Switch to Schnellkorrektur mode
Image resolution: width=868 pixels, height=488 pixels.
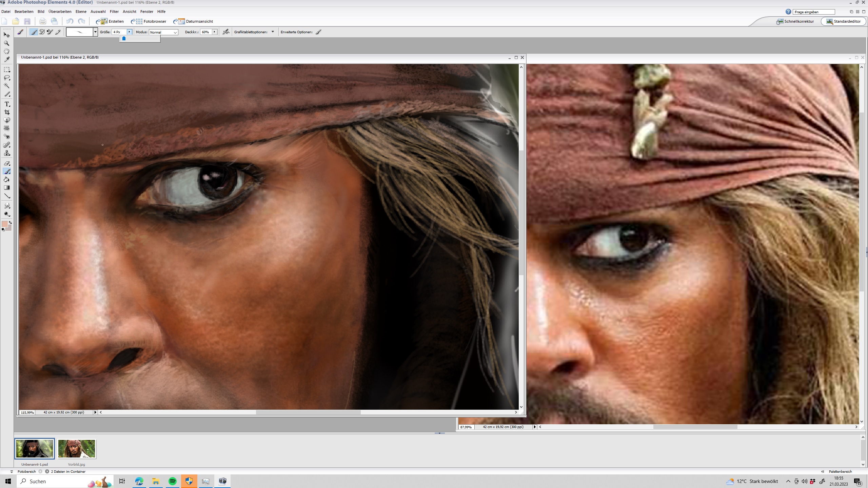[795, 21]
